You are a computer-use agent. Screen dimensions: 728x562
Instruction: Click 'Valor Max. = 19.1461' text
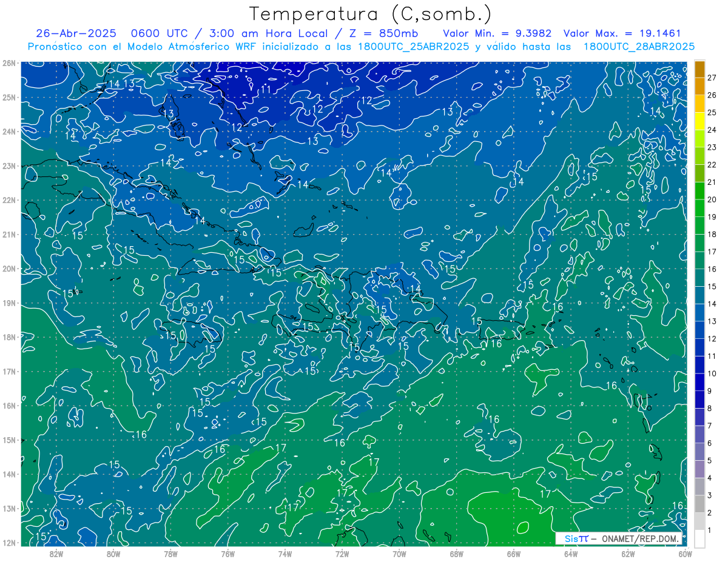(622, 33)
